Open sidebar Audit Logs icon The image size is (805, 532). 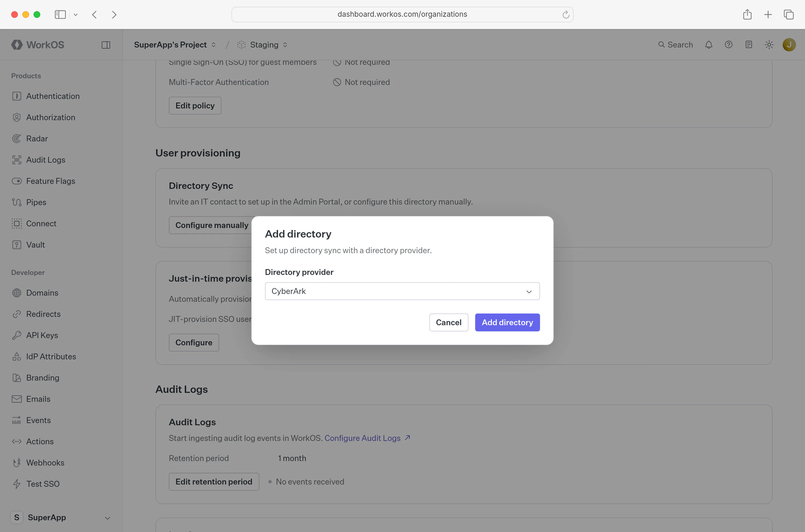tap(16, 160)
